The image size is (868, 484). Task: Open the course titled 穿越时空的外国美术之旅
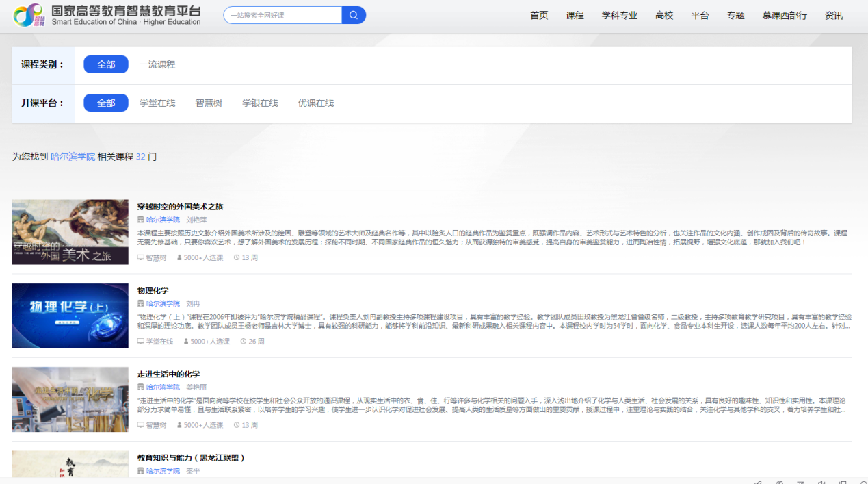(181, 207)
